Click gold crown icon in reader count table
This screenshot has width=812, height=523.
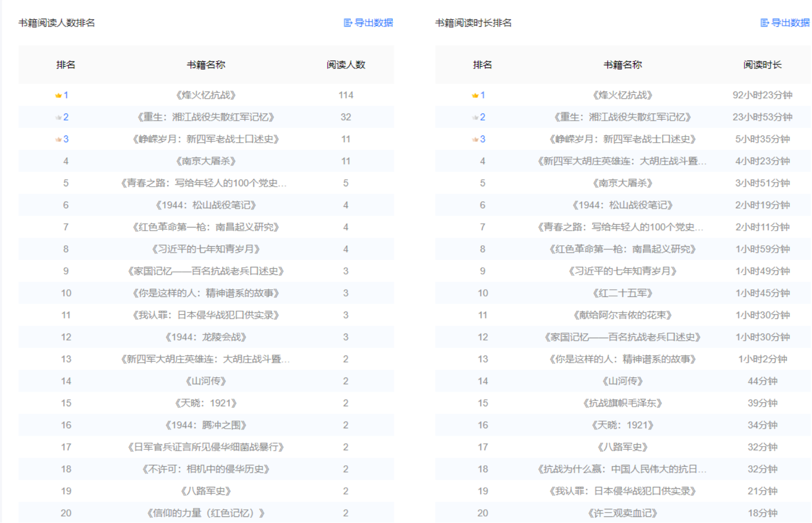[x=58, y=95]
